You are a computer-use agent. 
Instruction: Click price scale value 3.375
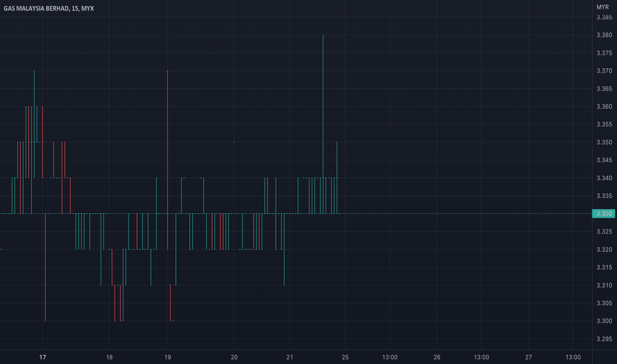click(604, 53)
